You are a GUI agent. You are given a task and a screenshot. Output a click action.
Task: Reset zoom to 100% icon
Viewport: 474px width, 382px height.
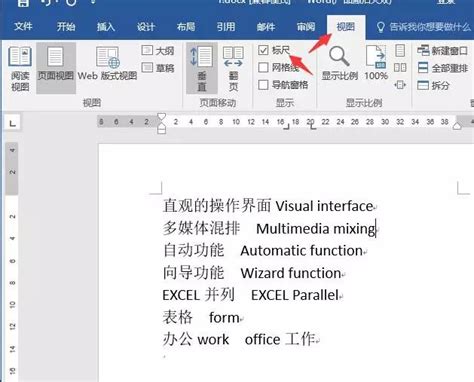coord(376,63)
